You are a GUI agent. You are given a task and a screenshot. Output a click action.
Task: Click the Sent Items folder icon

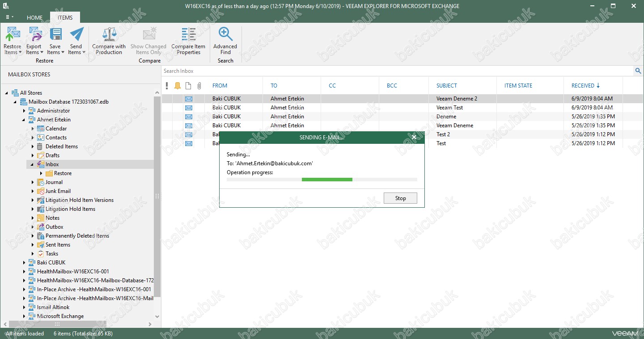coord(41,245)
